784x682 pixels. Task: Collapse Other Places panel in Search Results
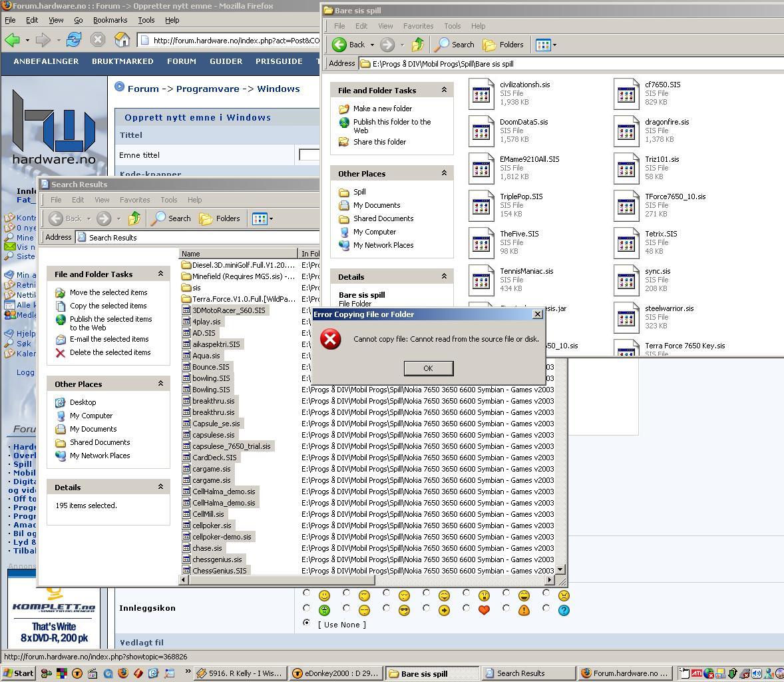point(160,384)
